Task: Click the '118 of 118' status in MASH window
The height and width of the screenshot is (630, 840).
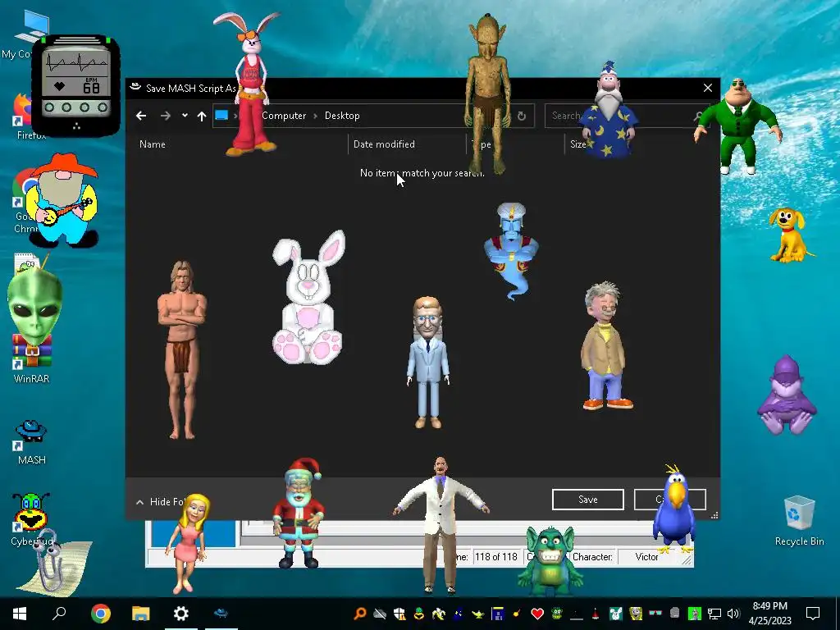Action: pos(496,557)
